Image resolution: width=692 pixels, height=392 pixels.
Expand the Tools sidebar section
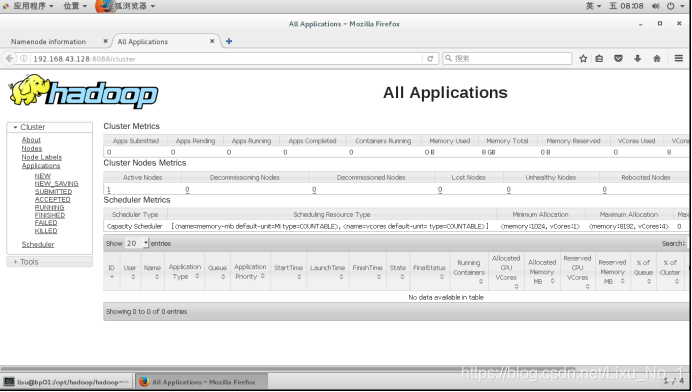(49, 262)
